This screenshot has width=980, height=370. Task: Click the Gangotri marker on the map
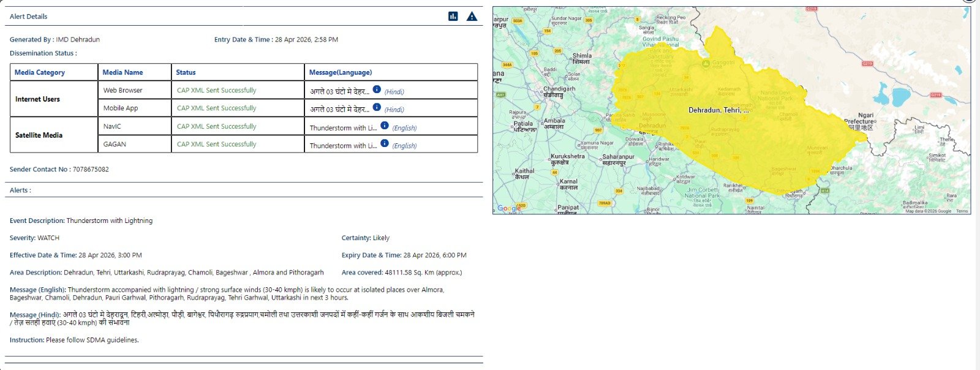706,63
